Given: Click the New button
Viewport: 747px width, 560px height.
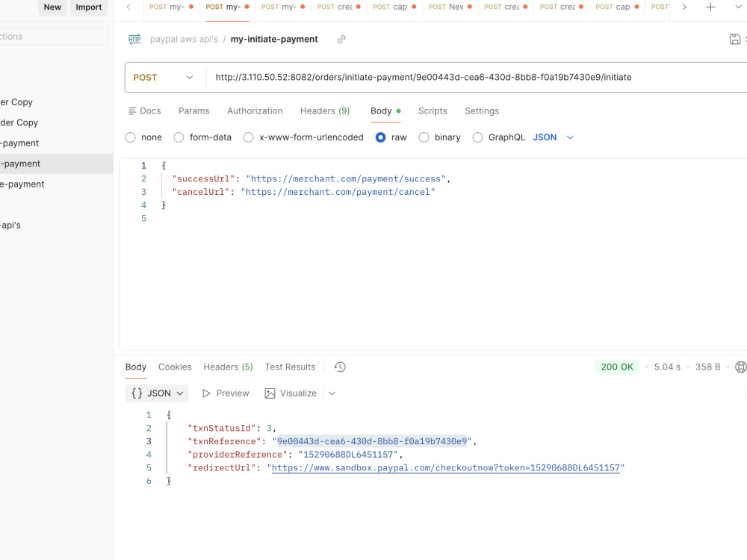Looking at the screenshot, I should click(x=52, y=7).
